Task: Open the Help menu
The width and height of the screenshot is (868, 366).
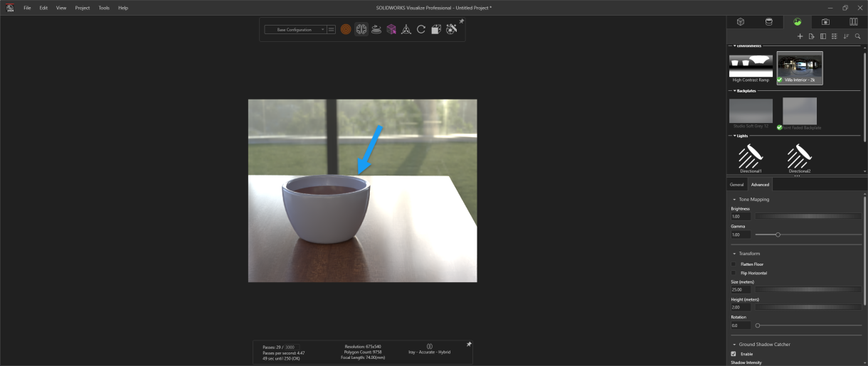Action: (x=123, y=8)
